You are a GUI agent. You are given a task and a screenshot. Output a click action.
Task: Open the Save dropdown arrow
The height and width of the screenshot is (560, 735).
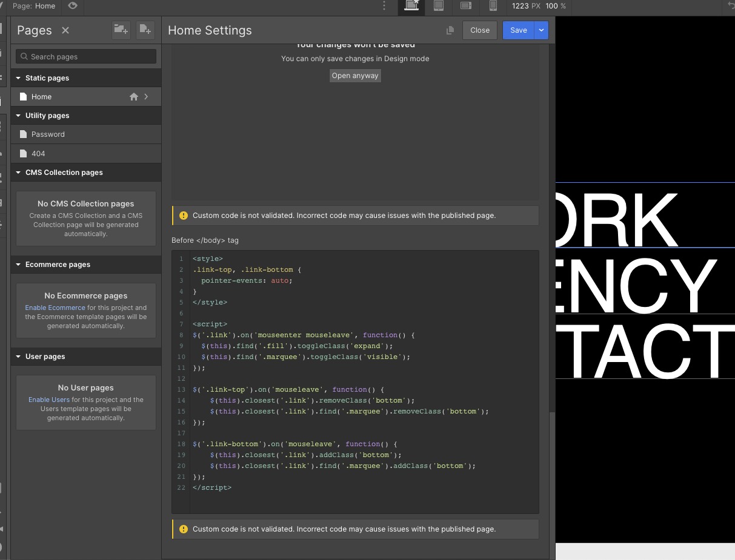click(x=542, y=30)
